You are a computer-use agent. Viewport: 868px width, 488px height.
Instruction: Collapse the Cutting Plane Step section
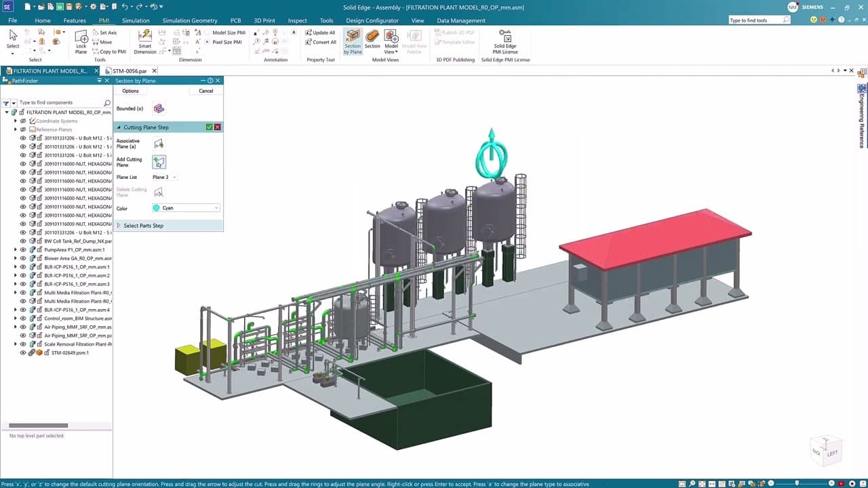pos(118,127)
